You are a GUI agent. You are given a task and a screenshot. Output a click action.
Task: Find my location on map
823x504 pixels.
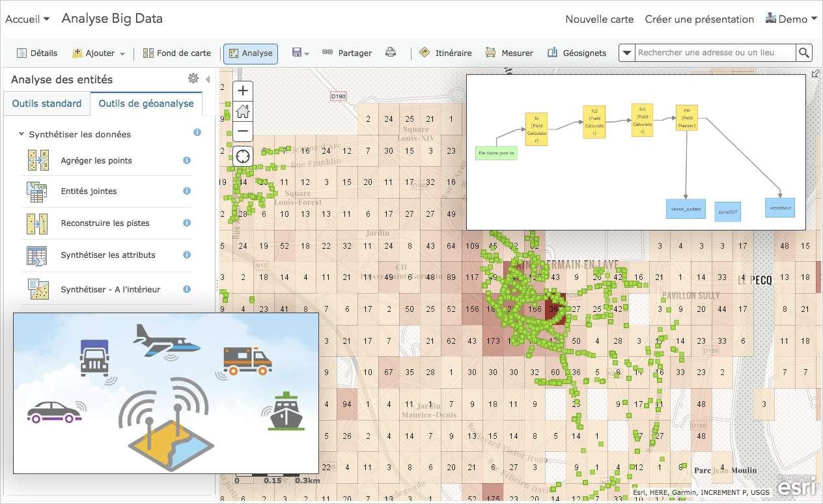[243, 156]
